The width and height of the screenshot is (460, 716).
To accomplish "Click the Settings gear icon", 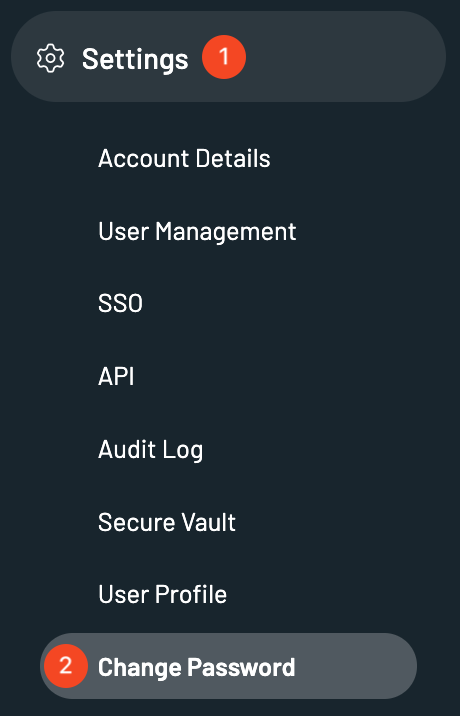I will (50, 58).
